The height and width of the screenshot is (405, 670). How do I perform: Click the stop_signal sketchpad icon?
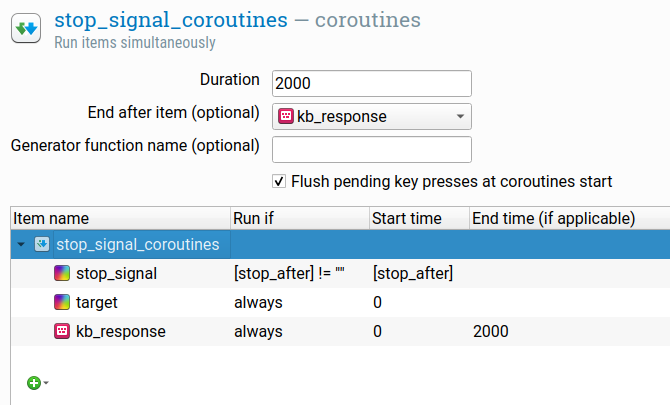pos(62,273)
